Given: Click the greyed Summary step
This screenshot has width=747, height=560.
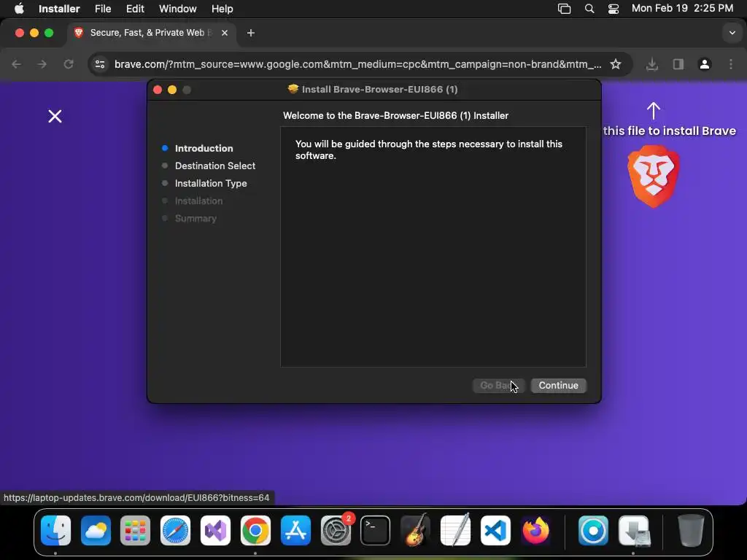Looking at the screenshot, I should pyautogui.click(x=196, y=219).
